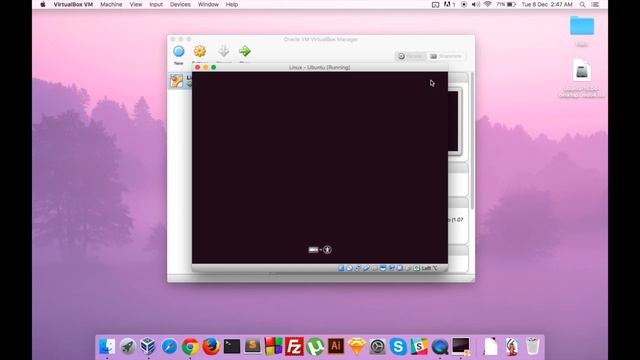Open the Trash in the Dock

[532, 347]
